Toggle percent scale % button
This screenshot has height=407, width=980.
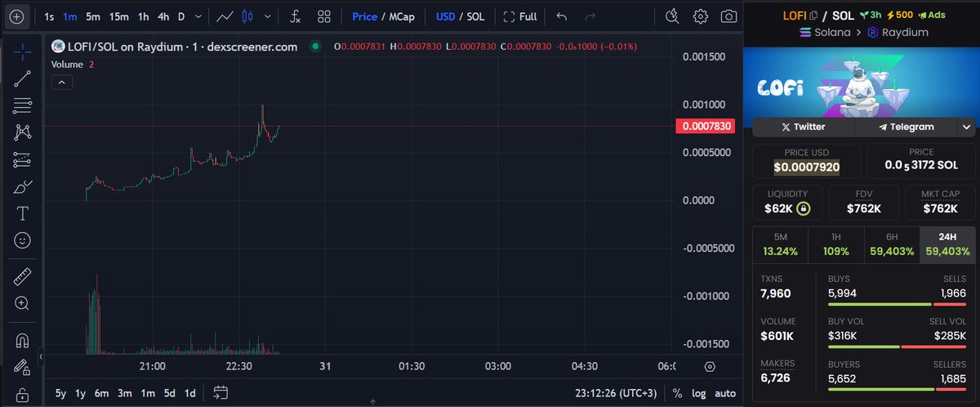pos(677,393)
